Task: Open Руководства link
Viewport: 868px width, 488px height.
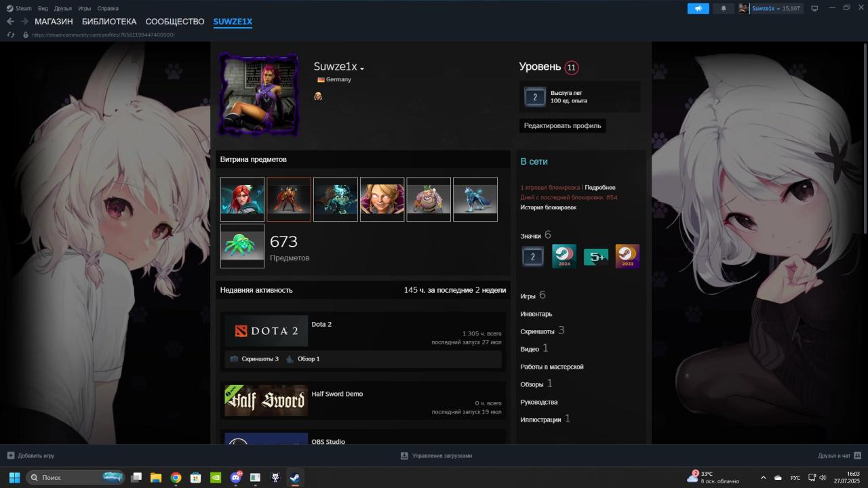Action: click(x=539, y=402)
